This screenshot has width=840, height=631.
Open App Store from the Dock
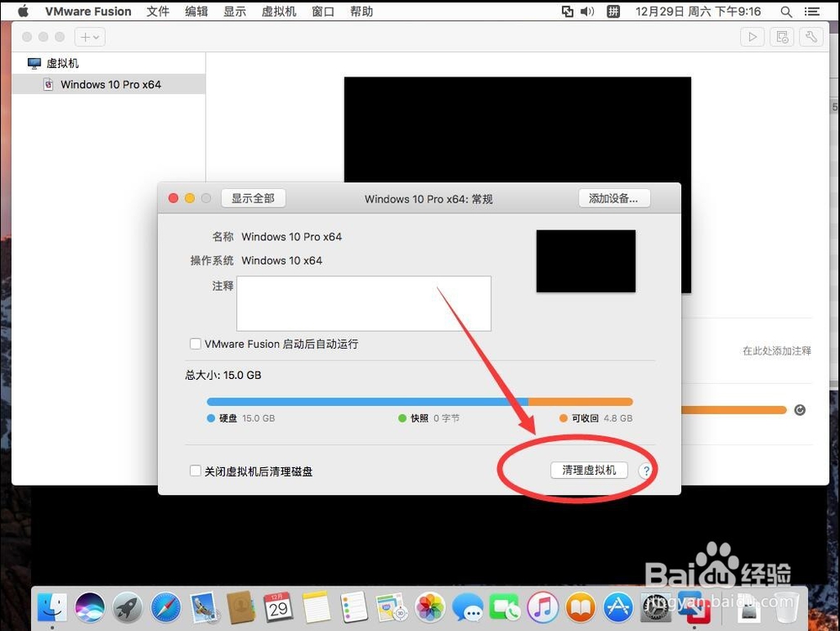618,607
